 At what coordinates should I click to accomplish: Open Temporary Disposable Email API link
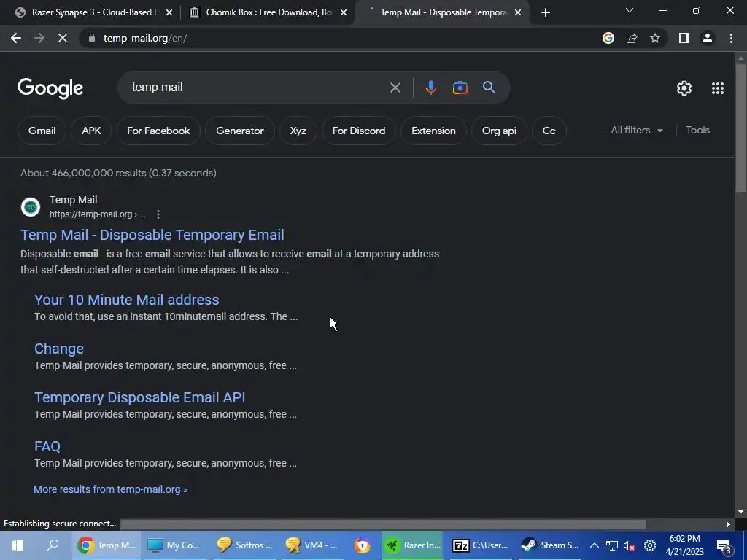[139, 397]
